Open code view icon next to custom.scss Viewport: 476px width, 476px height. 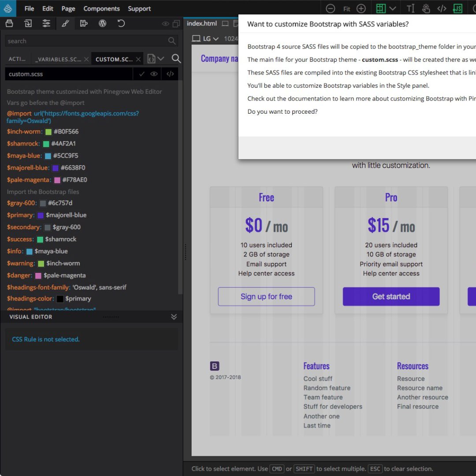pyautogui.click(x=170, y=74)
